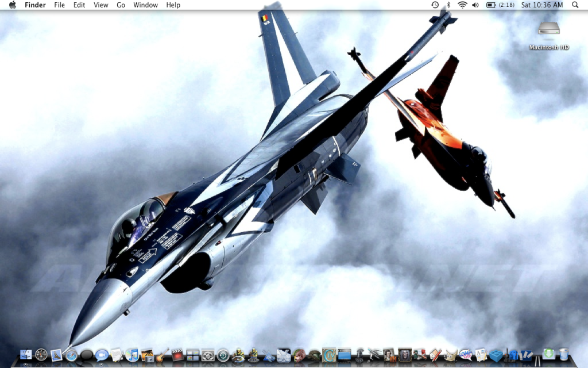The height and width of the screenshot is (368, 588).
Task: Open the volume control menu
Action: (x=475, y=5)
